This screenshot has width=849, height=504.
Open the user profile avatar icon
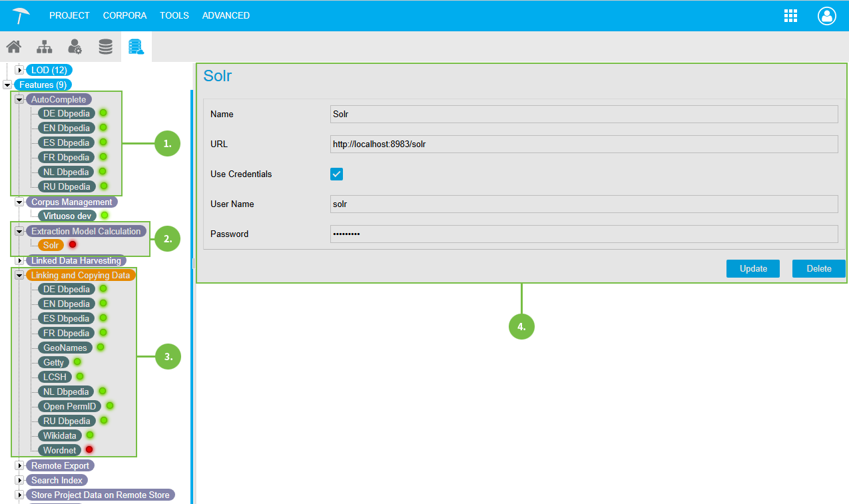coord(826,16)
